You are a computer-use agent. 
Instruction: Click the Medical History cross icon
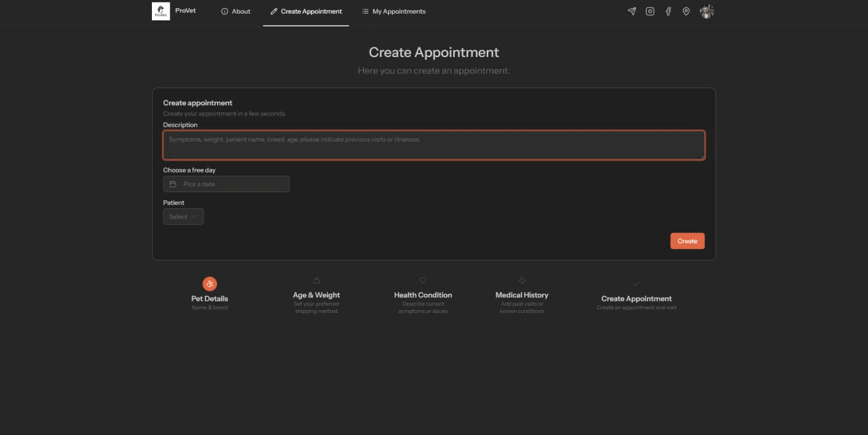521,280
